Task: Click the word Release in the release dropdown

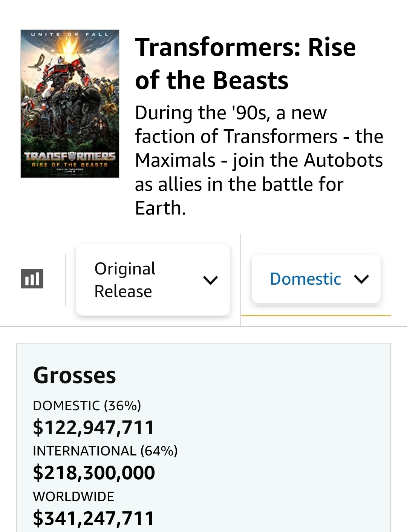Action: 123,291
